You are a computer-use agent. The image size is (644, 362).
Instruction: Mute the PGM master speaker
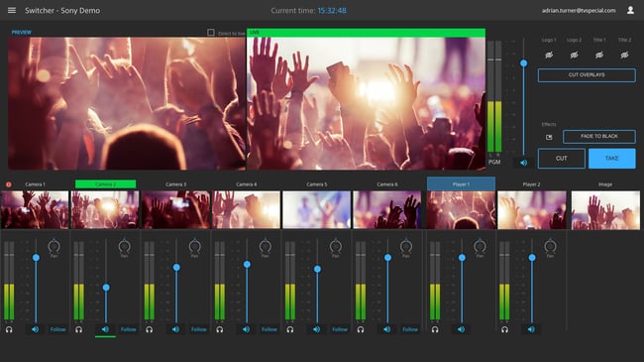[523, 163]
